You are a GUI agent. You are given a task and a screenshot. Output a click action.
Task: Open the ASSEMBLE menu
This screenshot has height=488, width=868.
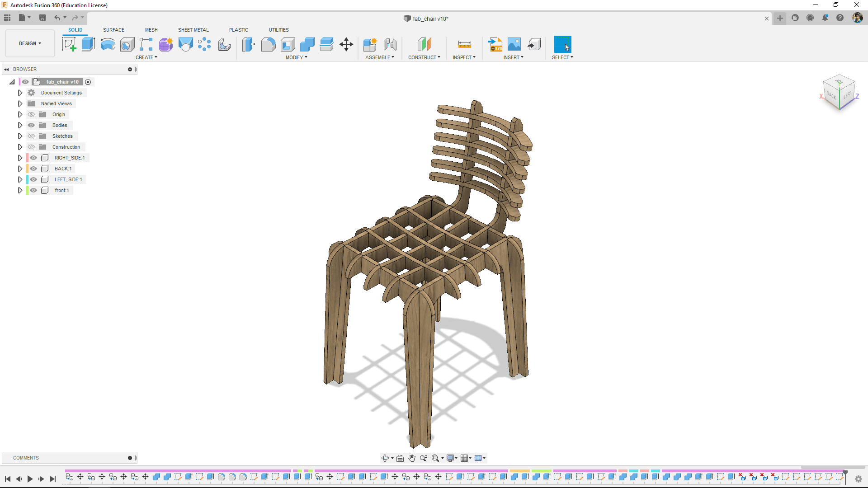click(x=380, y=57)
